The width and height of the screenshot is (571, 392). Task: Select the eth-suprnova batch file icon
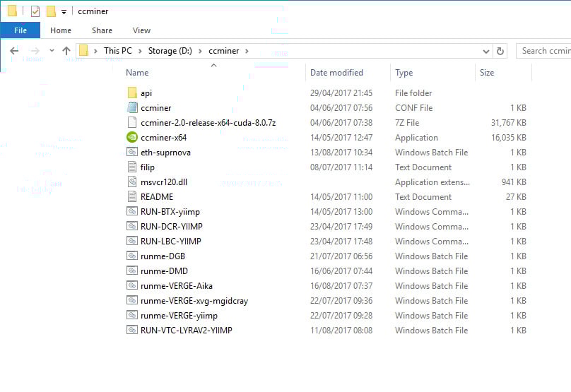point(132,152)
